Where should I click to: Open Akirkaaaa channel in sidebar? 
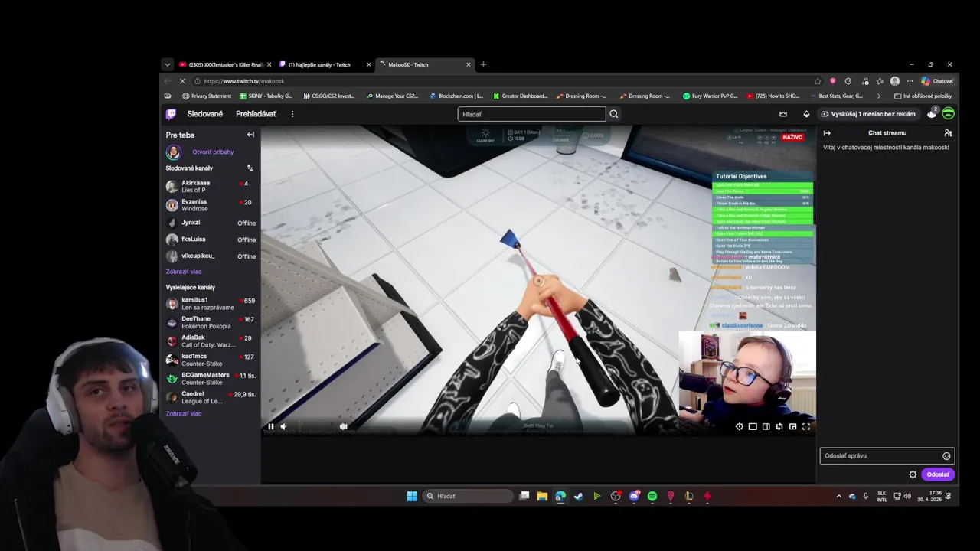pyautogui.click(x=211, y=186)
